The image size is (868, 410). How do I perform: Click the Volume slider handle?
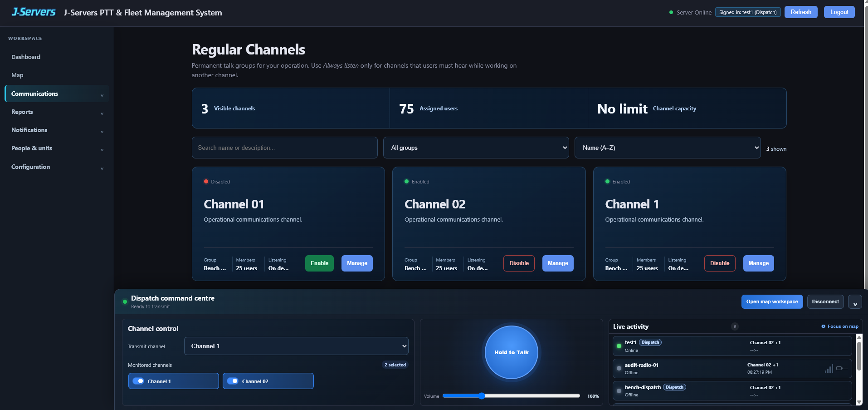(x=482, y=396)
